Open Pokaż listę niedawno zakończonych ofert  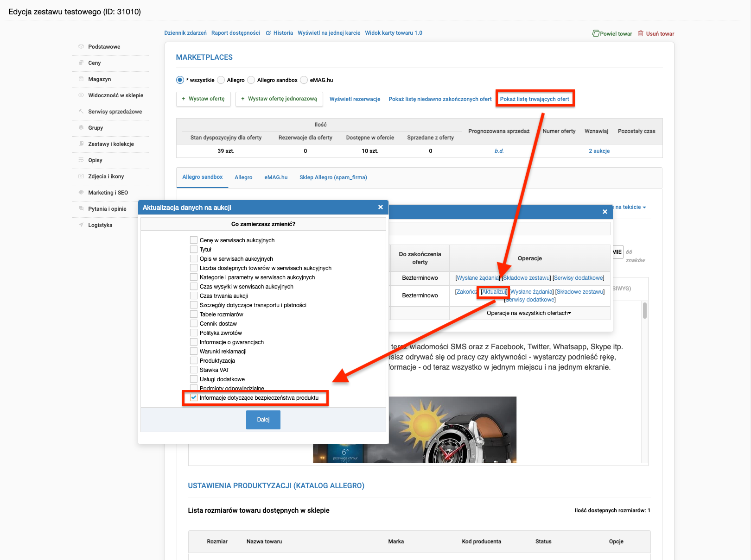pos(440,99)
